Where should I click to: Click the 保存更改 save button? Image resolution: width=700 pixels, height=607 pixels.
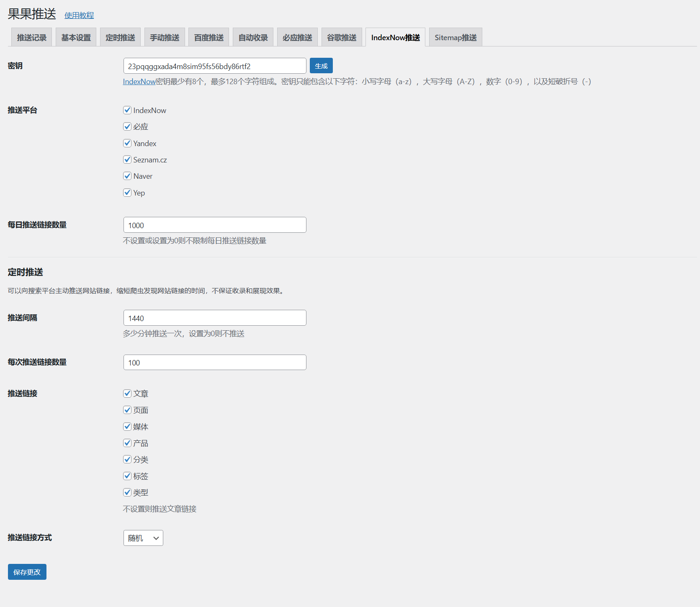pos(27,572)
